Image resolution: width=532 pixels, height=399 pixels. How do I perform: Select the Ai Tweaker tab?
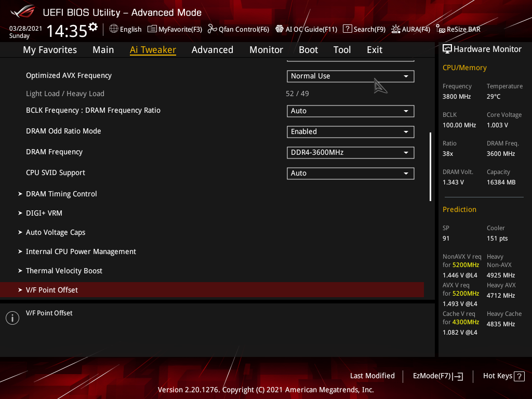153,50
